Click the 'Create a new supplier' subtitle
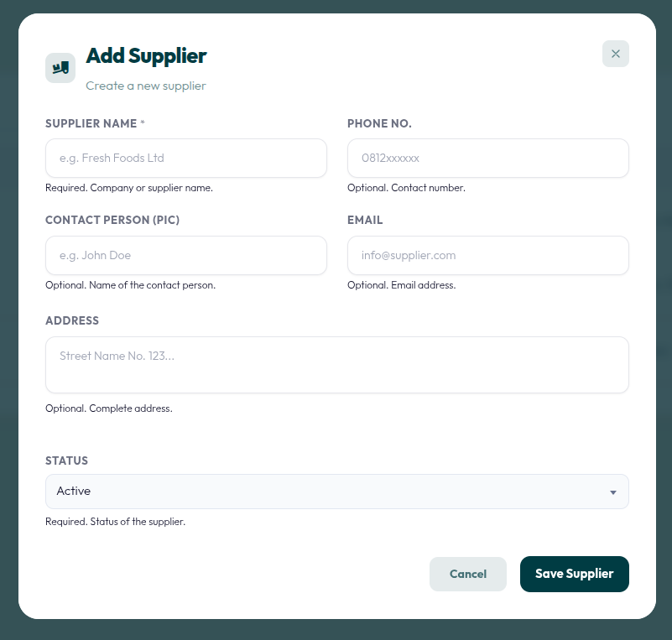The height and width of the screenshot is (640, 672). pyautogui.click(x=146, y=86)
